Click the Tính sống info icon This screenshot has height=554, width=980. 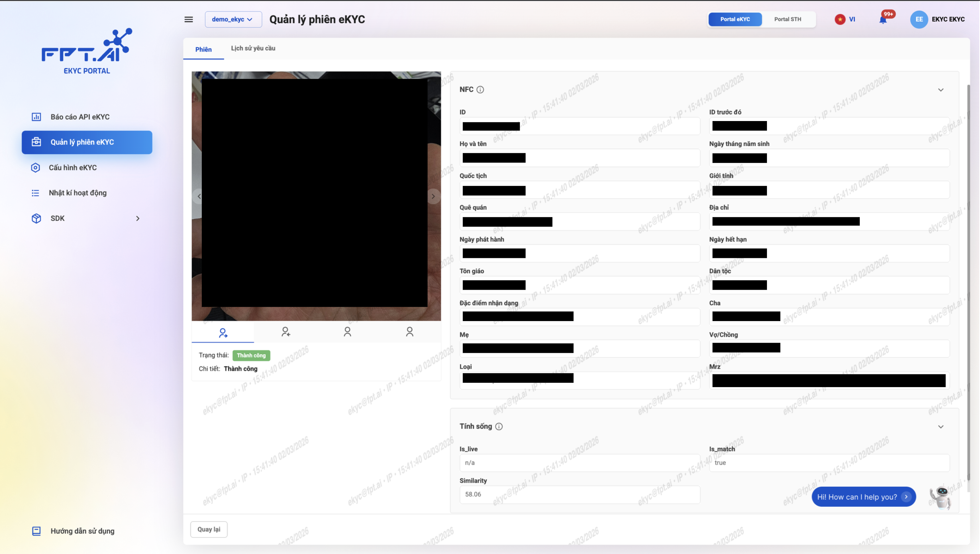[499, 427]
